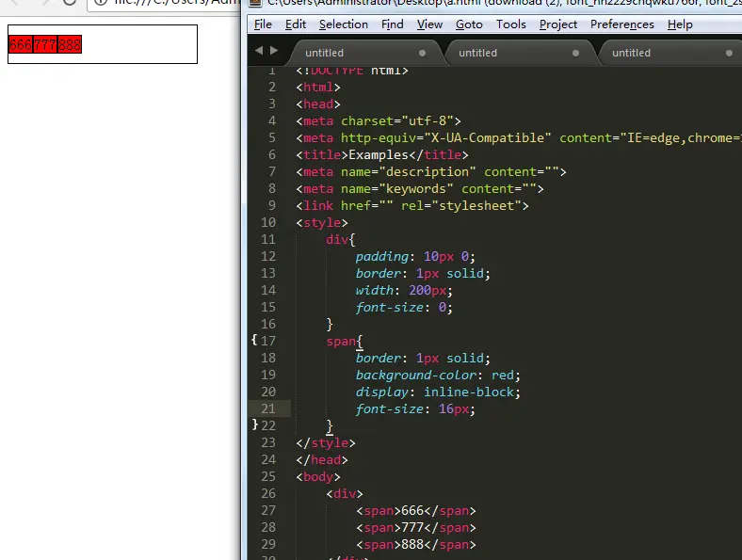Open the Selection menu

(343, 24)
